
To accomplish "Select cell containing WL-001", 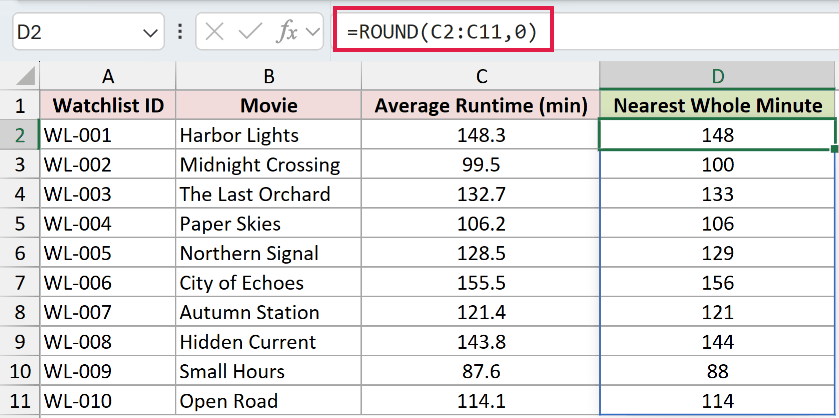I will point(108,135).
